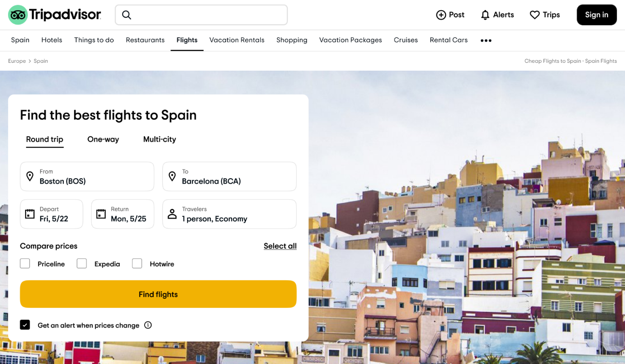
Task: Open the Vacation Rentals nav item
Action: [237, 40]
